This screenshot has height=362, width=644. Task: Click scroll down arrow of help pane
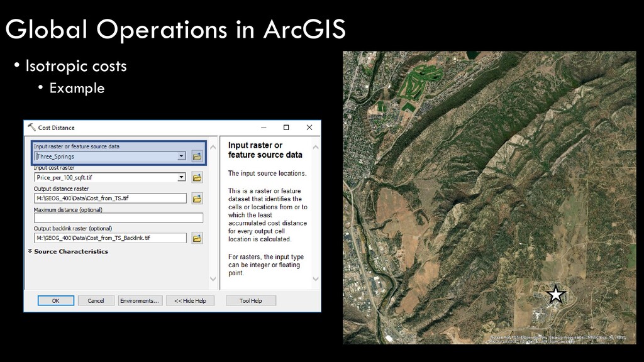tap(316, 278)
